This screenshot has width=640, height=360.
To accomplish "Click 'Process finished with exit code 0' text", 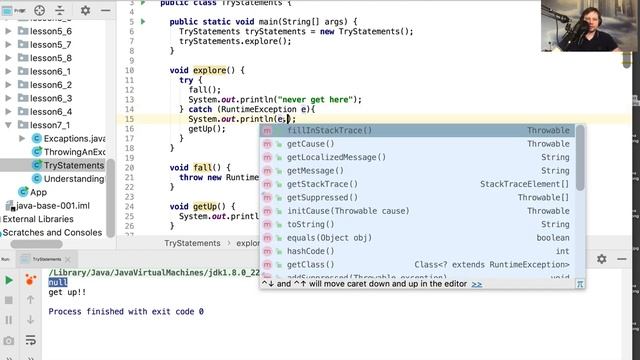I will pyautogui.click(x=126, y=311).
